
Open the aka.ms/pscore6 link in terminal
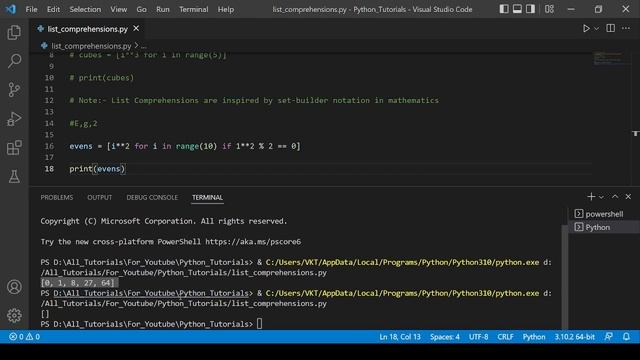click(253, 242)
